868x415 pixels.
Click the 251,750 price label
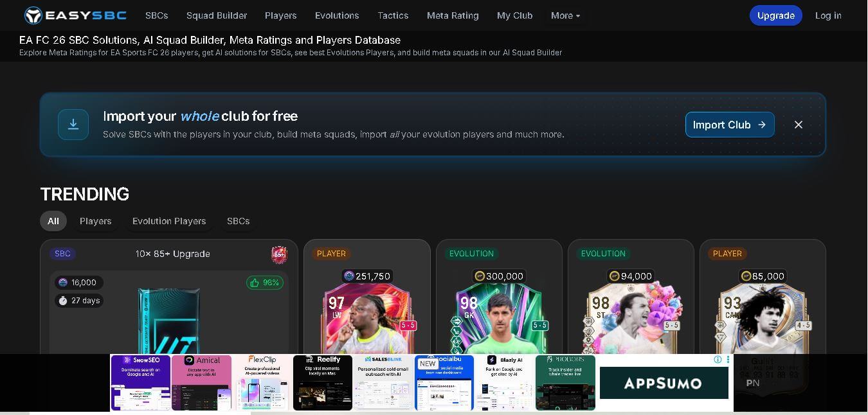pos(367,276)
